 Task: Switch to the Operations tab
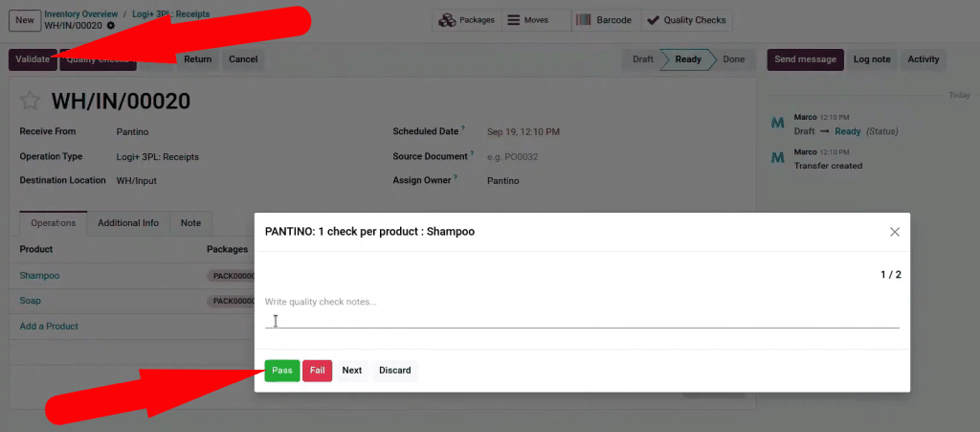point(54,223)
